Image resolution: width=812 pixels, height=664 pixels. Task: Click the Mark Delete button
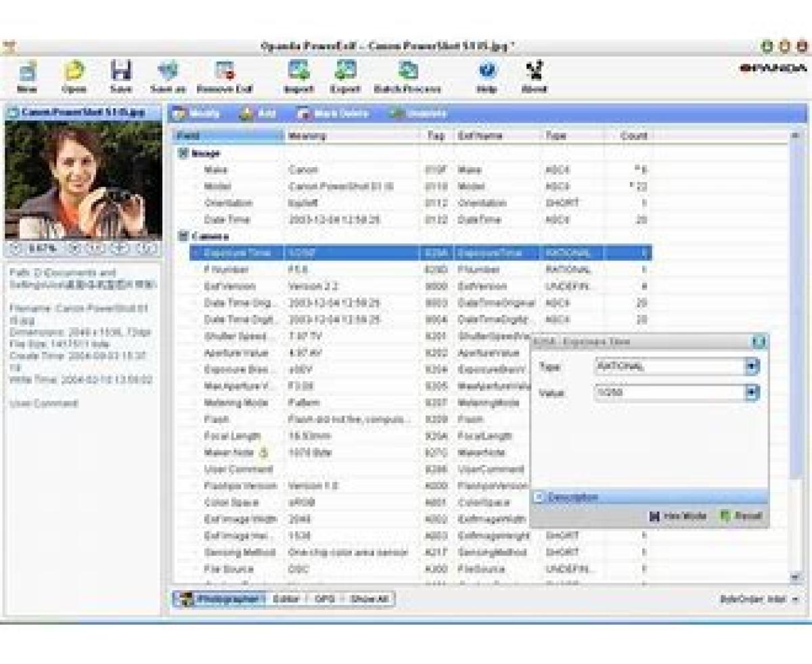tap(333, 114)
